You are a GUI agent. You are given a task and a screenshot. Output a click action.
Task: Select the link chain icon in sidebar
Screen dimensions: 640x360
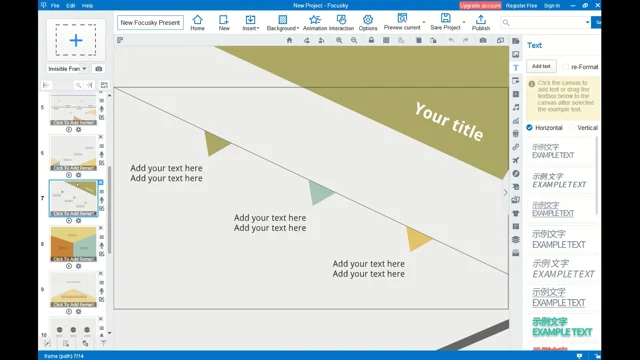516,147
